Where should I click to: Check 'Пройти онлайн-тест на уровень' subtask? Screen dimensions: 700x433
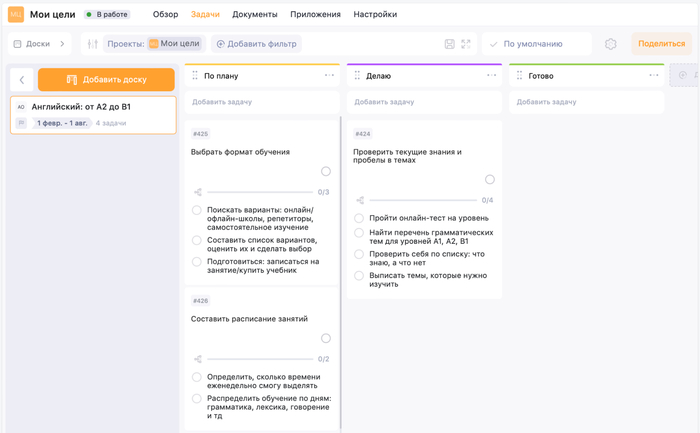359,218
